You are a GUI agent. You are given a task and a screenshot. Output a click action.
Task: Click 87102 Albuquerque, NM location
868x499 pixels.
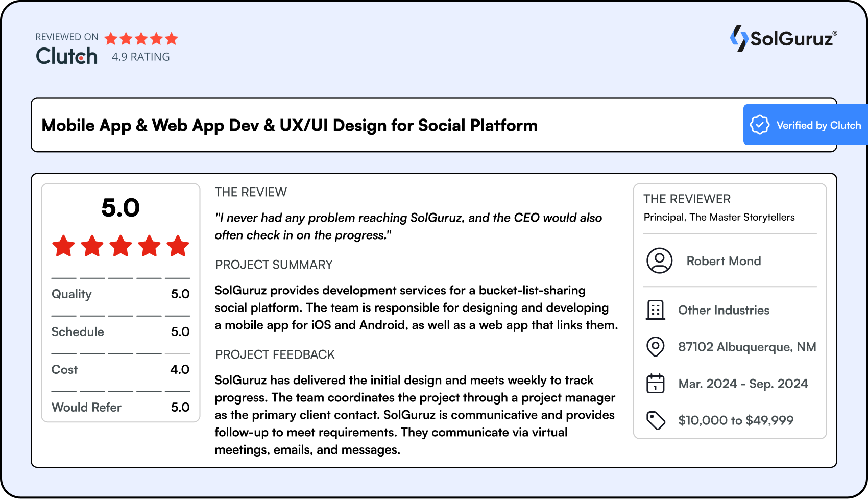(747, 347)
